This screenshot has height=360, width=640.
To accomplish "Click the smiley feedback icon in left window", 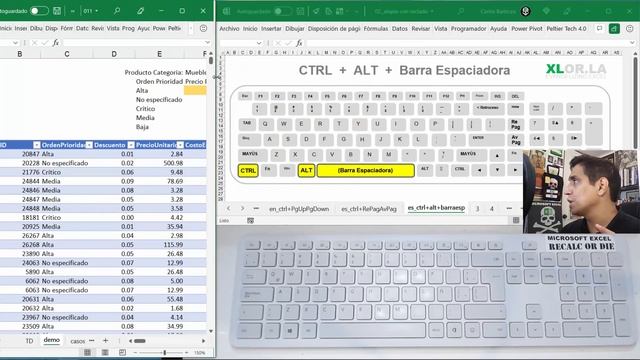I will [203, 28].
